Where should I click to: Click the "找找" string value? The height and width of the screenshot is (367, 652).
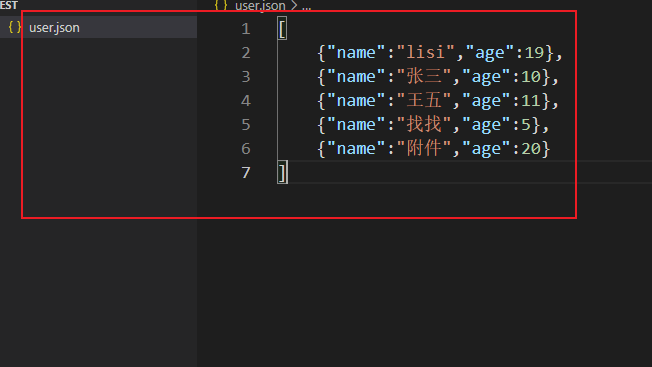pyautogui.click(x=424, y=125)
